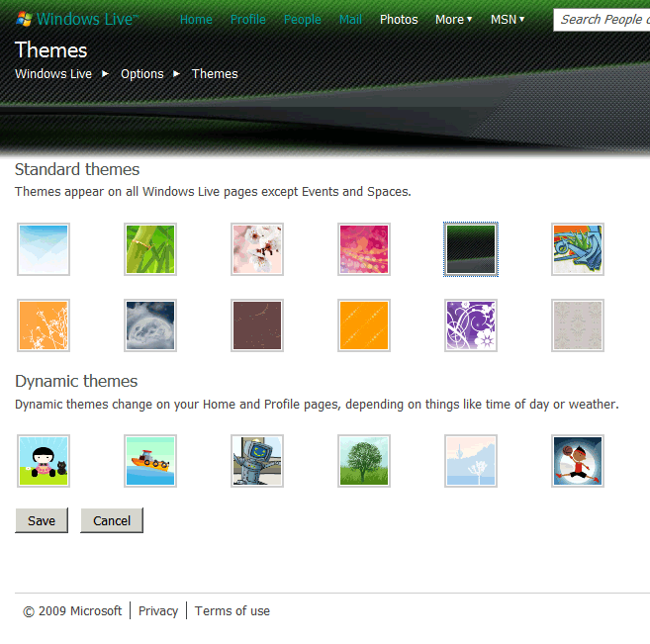Select the purple floral swirl theme
This screenshot has width=650, height=644.
pos(471,325)
